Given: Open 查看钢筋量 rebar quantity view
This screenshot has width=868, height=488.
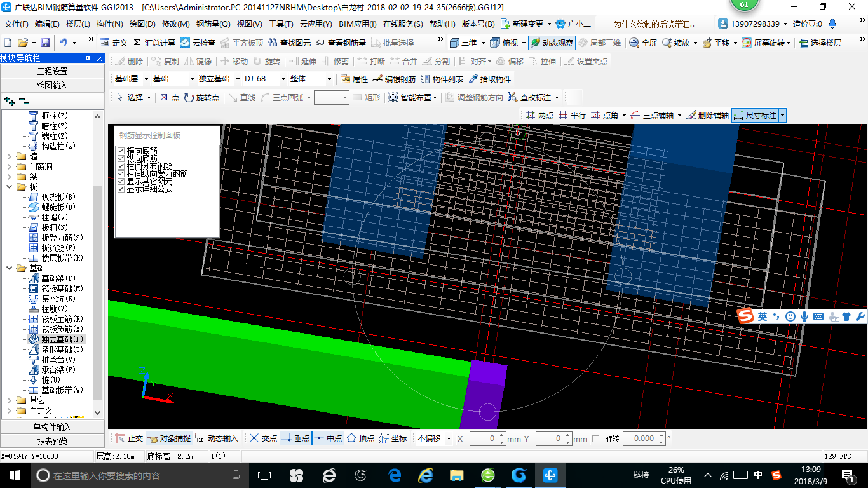Looking at the screenshot, I should tap(341, 43).
